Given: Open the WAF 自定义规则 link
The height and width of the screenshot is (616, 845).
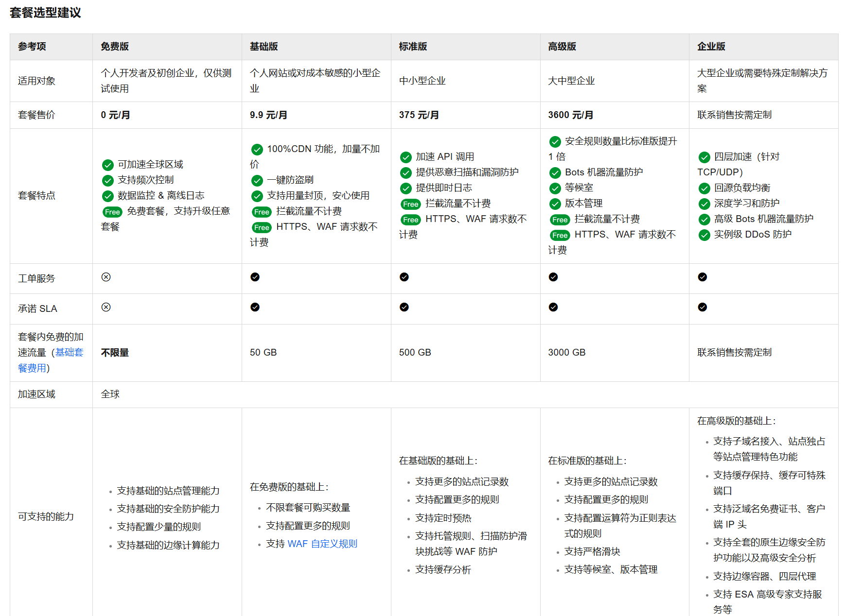Looking at the screenshot, I should 322,544.
